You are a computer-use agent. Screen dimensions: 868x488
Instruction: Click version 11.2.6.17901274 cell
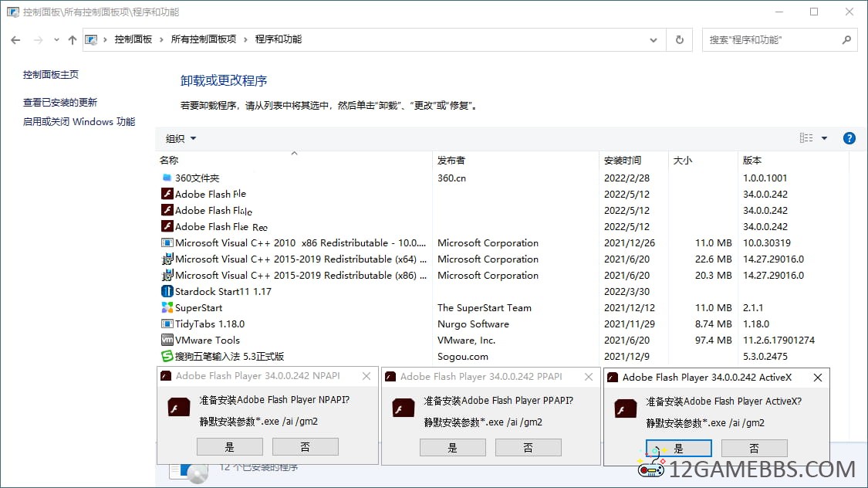coord(778,340)
